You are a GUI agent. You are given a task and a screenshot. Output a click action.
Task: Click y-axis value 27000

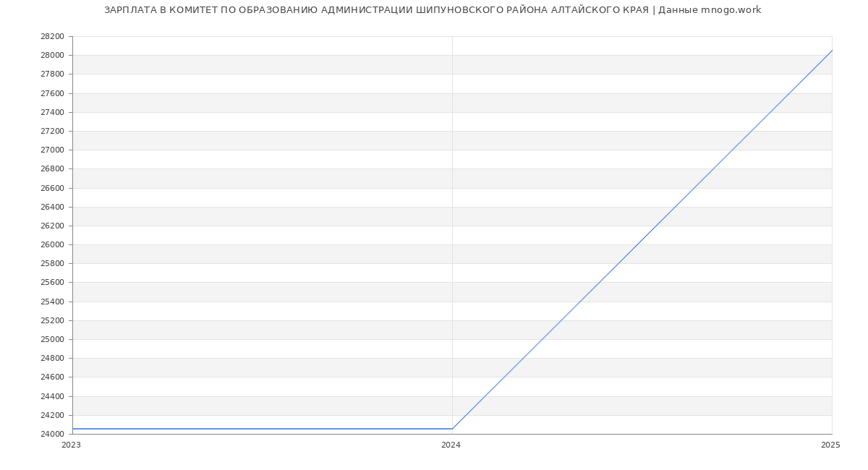[52, 150]
